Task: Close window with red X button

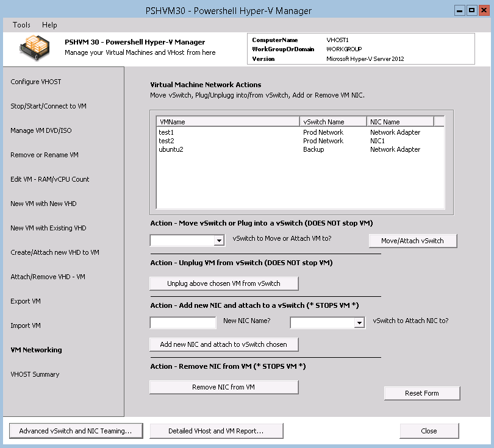Action: pos(484,11)
